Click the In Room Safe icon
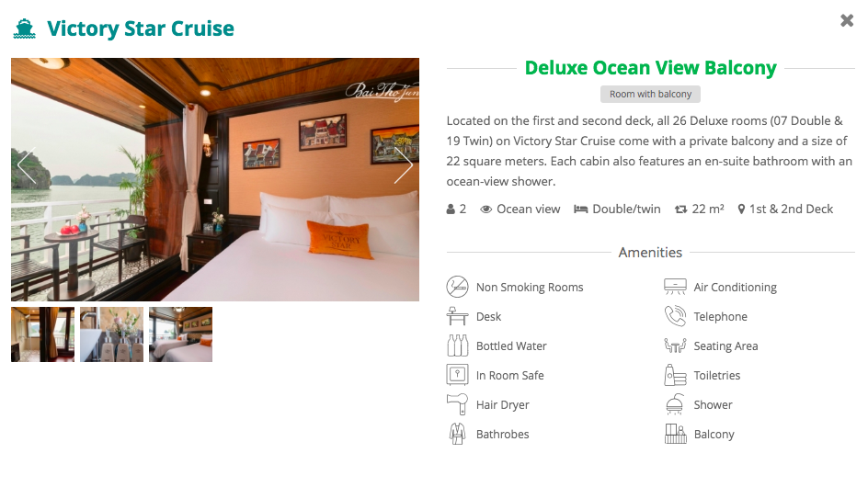Screen dimensions: 868x487 coord(457,375)
